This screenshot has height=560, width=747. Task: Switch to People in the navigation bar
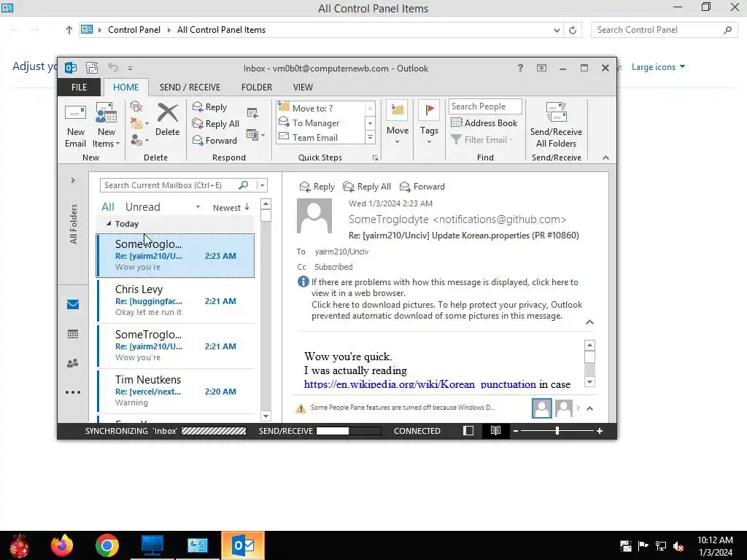pos(73,363)
